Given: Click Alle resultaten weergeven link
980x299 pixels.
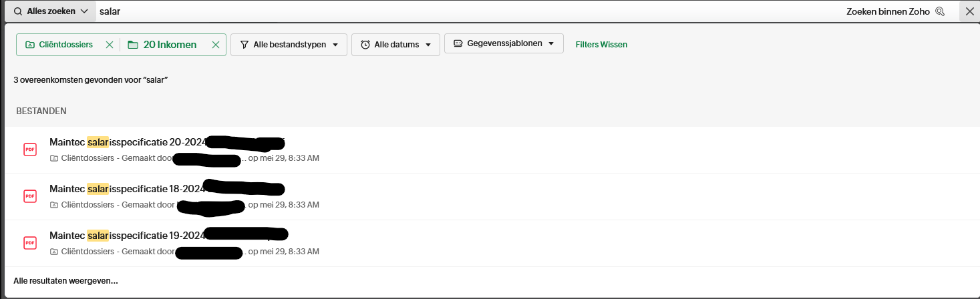Looking at the screenshot, I should click(x=65, y=281).
